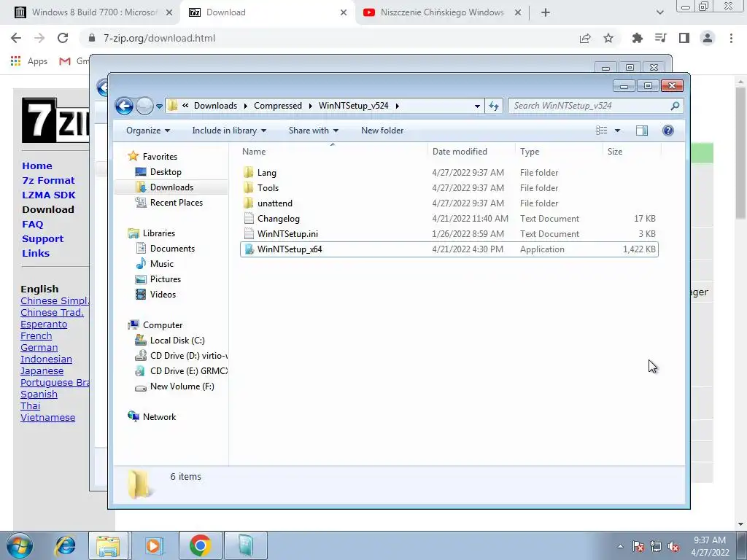
Task: Select Favorites in the navigation pane
Action: (x=160, y=156)
